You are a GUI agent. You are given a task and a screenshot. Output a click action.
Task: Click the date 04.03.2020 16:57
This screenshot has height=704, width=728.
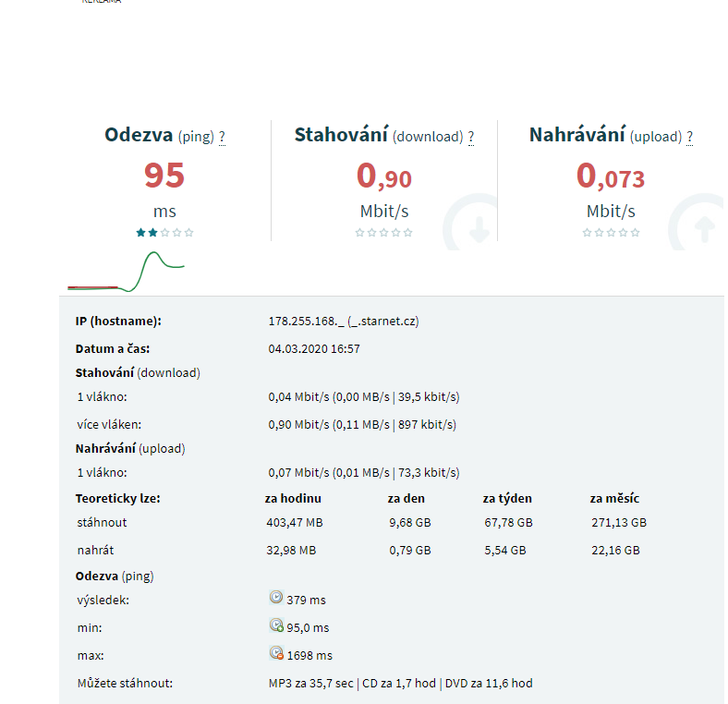313,349
